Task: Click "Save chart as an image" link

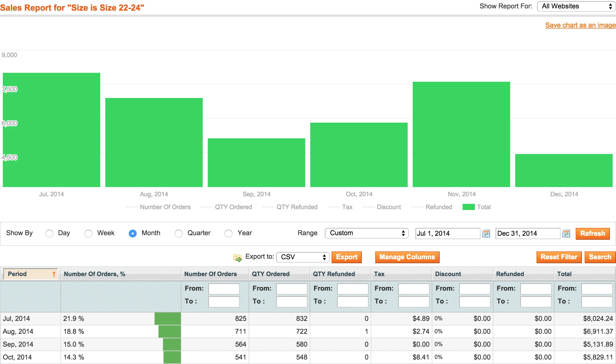Action: [x=580, y=25]
